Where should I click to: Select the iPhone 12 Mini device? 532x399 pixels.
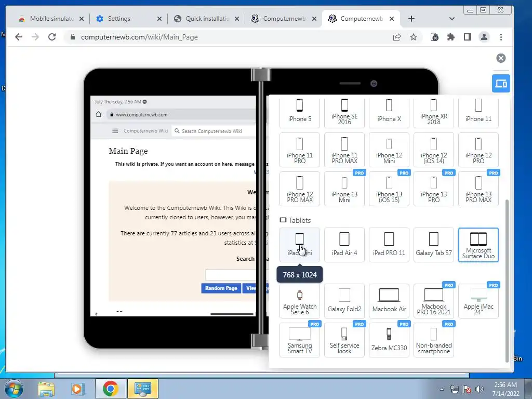pos(389,150)
